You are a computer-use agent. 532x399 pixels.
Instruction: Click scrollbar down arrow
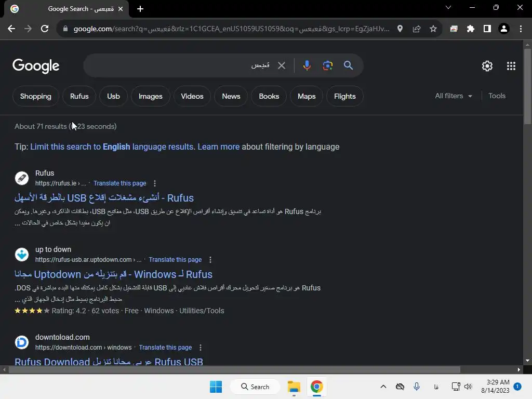(x=527, y=361)
